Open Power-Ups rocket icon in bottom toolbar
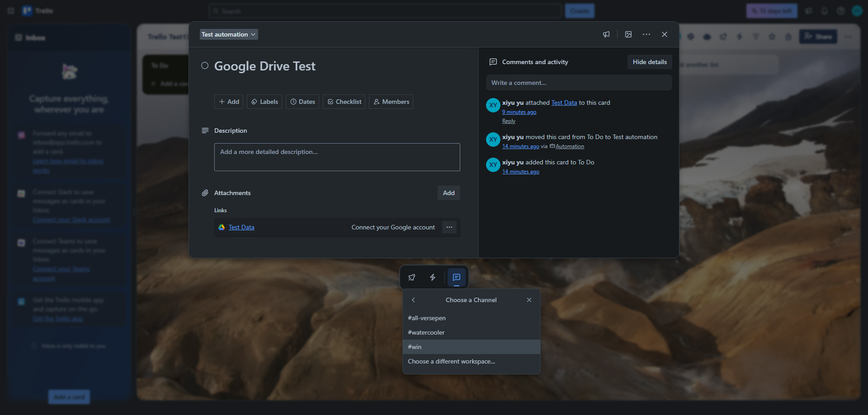Screen dimensions: 868x415 412,277
